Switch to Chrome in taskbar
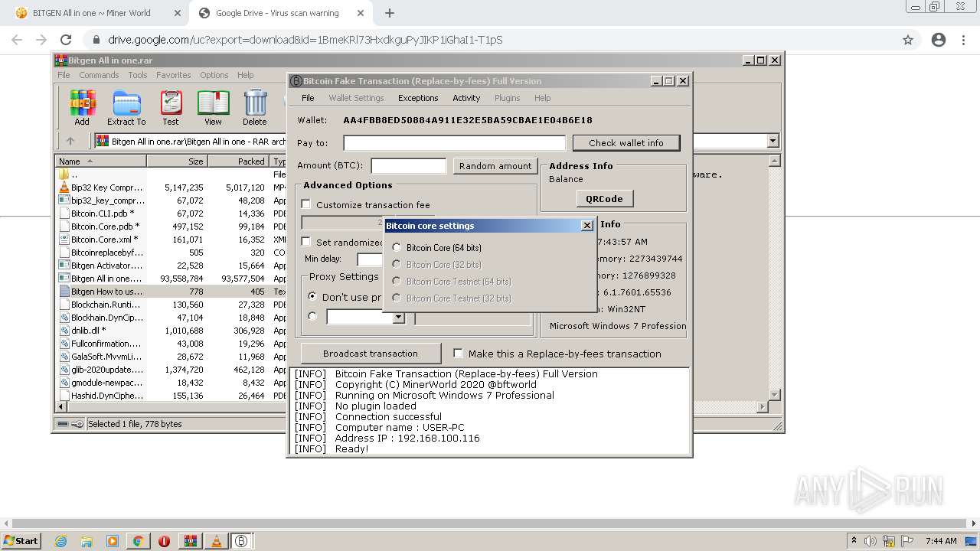 click(138, 541)
